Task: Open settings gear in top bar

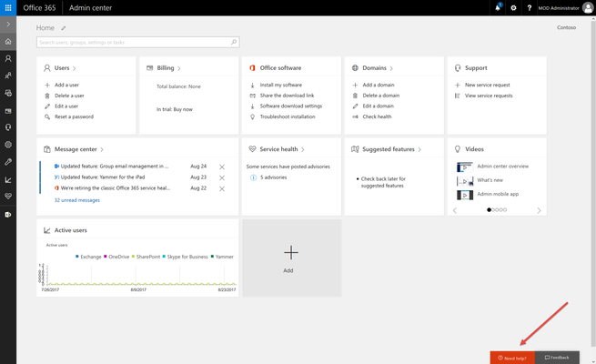Action: tap(513, 7)
